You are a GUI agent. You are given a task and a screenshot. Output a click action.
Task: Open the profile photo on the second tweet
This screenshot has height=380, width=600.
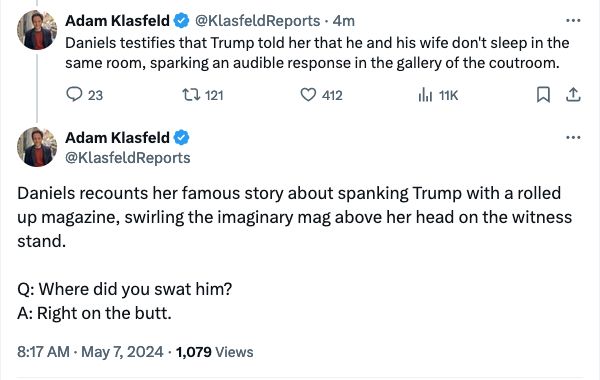[x=37, y=147]
